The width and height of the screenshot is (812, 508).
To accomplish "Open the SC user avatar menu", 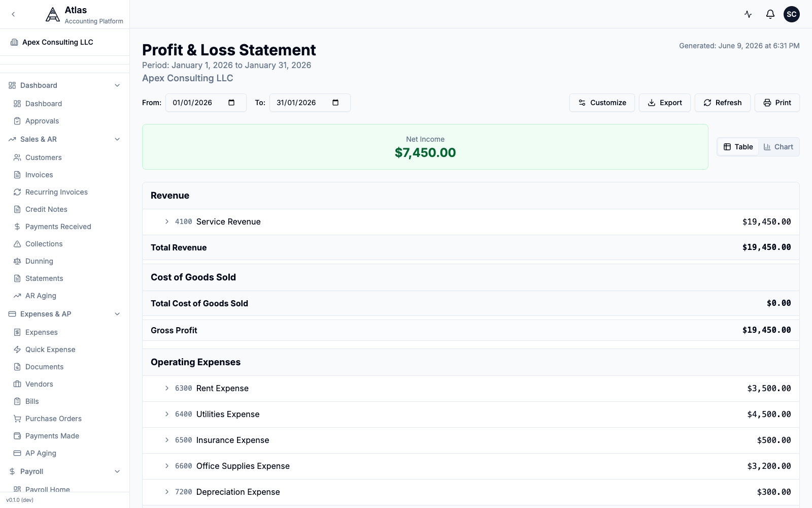I will tap(792, 14).
